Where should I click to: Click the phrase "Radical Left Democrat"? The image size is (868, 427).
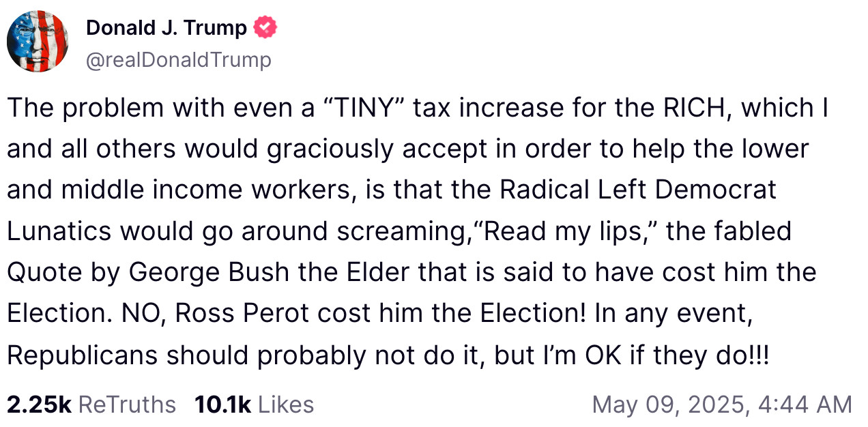click(x=637, y=190)
